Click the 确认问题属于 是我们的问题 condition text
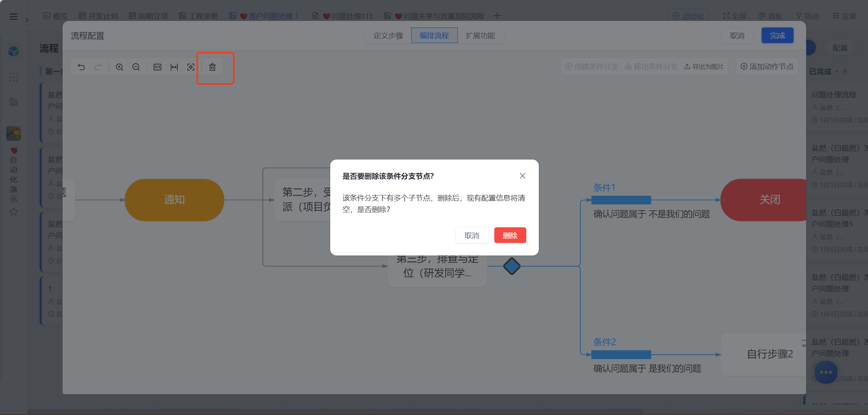The width and height of the screenshot is (868, 415). [x=647, y=368]
